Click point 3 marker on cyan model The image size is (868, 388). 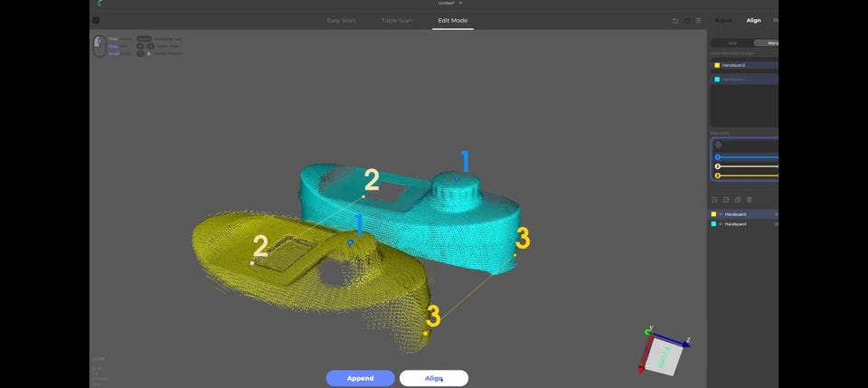click(x=514, y=255)
